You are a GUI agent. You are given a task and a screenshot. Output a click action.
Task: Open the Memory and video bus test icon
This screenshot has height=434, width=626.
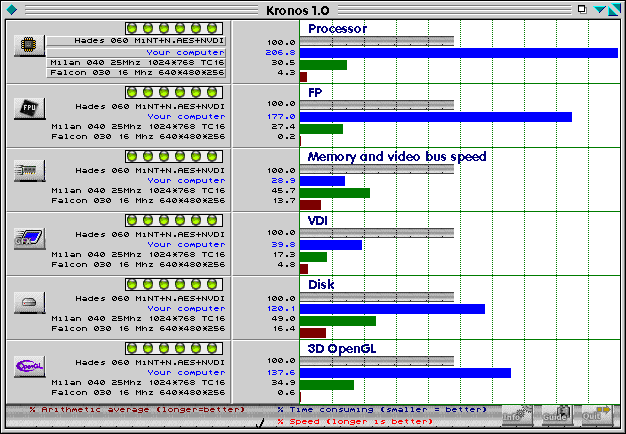pyautogui.click(x=30, y=171)
